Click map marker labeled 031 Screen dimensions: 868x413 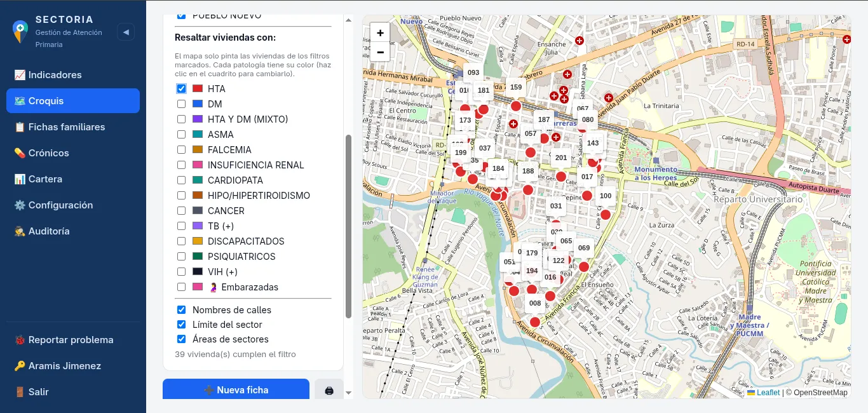[556, 207]
